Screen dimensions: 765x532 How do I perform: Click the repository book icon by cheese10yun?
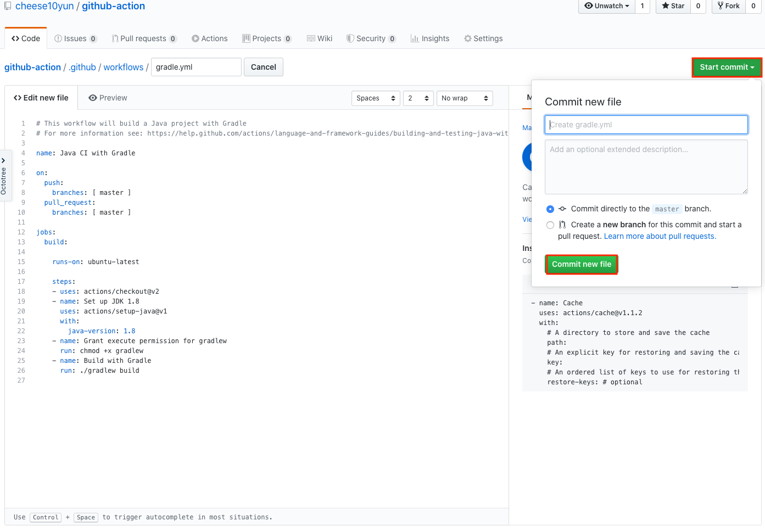point(8,6)
